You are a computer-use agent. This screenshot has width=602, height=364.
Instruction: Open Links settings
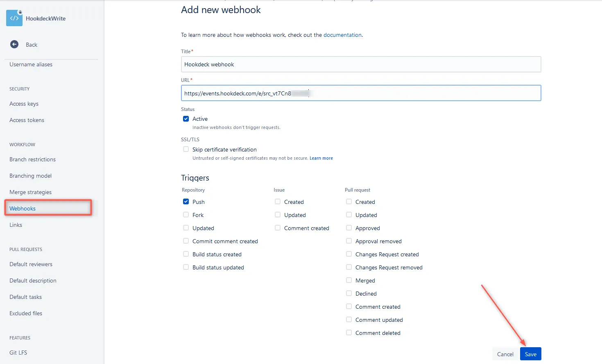click(x=16, y=225)
